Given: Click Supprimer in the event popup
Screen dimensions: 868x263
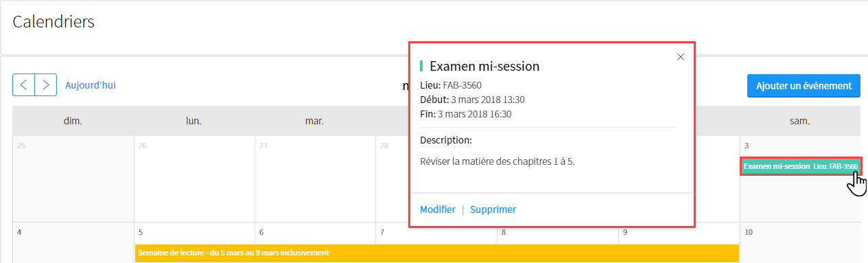Looking at the screenshot, I should [493, 209].
